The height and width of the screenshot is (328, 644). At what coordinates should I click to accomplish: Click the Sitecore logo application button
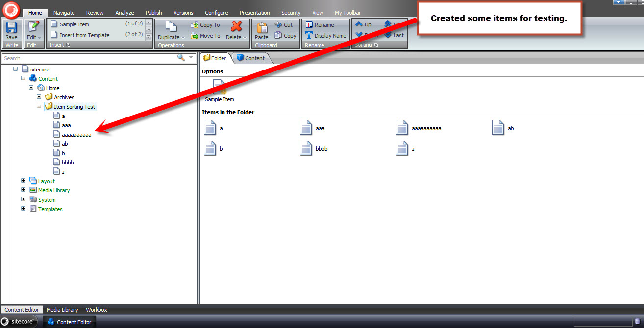(x=11, y=8)
